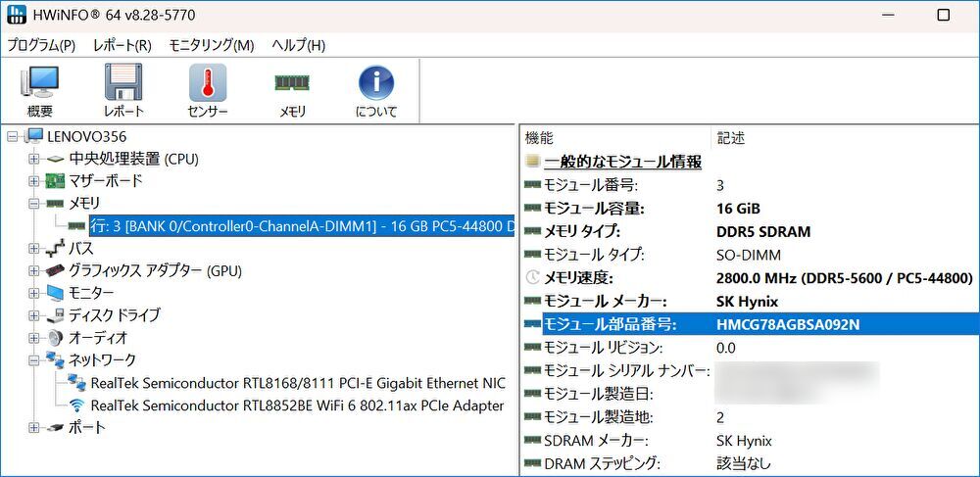Expand the 中央処理装置 (CPU) tree node
This screenshot has height=477, width=980.
point(34,159)
